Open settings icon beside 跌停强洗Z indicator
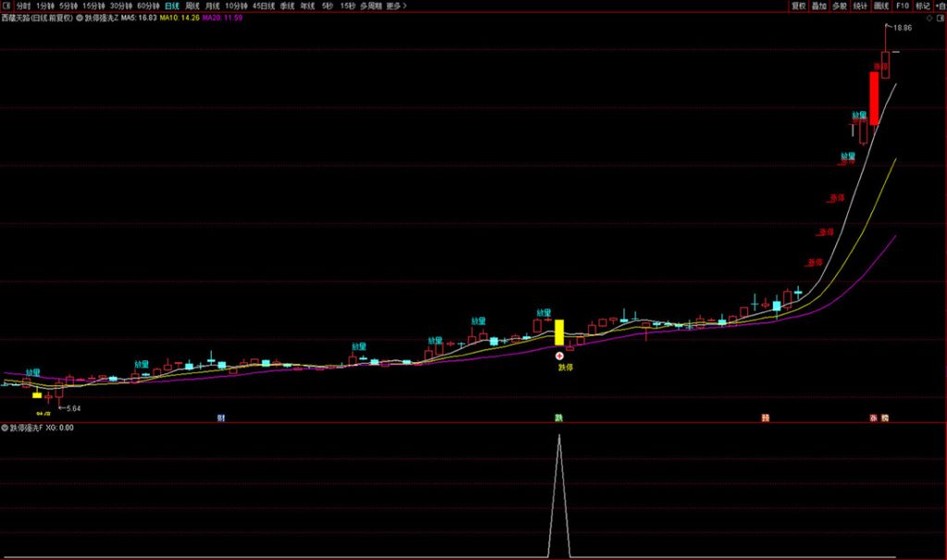This screenshot has width=947, height=560. click(80, 18)
